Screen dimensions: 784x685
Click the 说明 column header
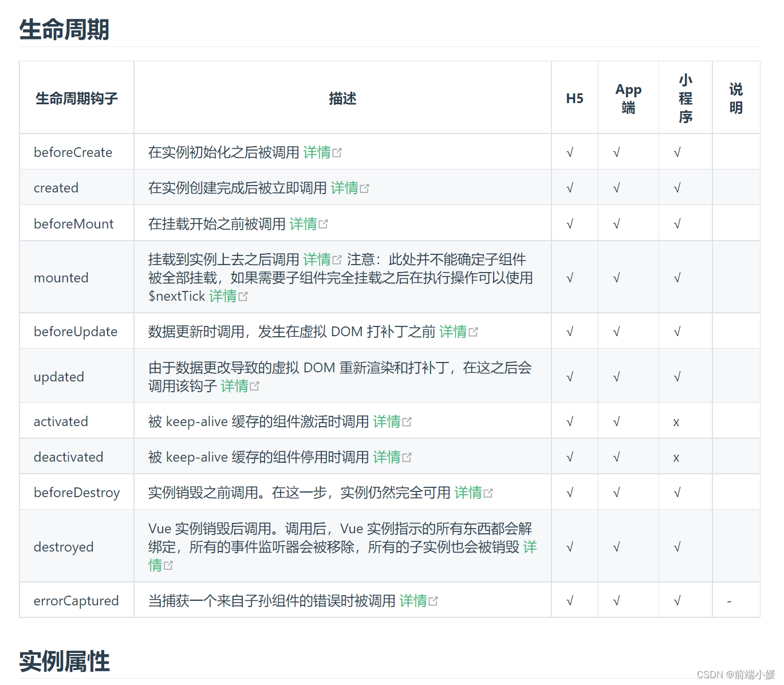click(736, 99)
